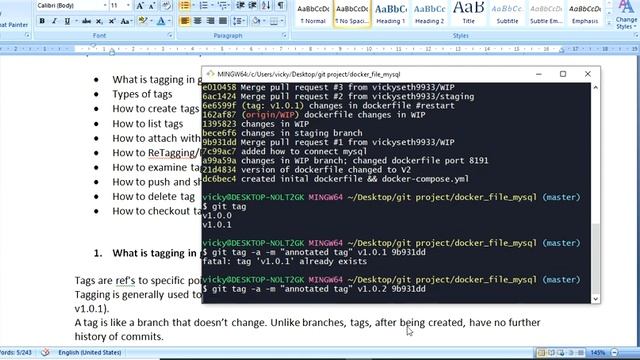Image resolution: width=640 pixels, height=360 pixels.
Task: Click the Clear Formatting icon
Action: click(166, 6)
